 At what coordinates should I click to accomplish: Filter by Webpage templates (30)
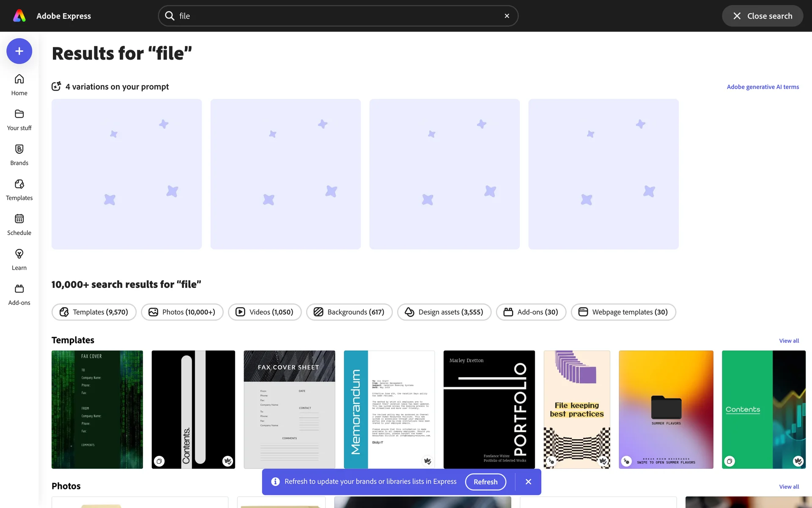623,312
